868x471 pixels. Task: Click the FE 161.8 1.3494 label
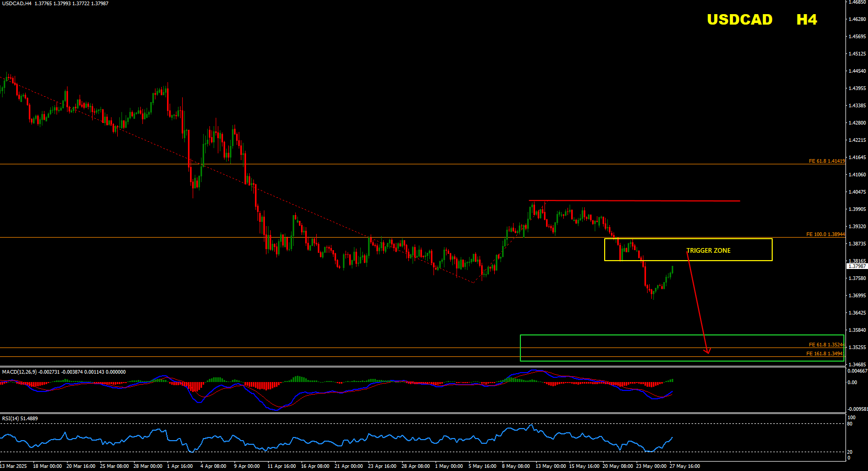[x=825, y=354]
